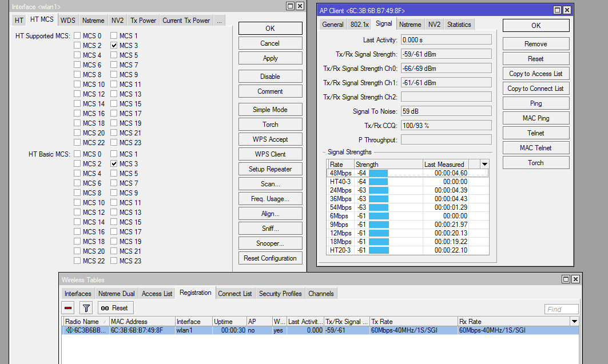Click the 54Mbps strength bar
Viewport: 608px width, 364px height.
(x=379, y=207)
